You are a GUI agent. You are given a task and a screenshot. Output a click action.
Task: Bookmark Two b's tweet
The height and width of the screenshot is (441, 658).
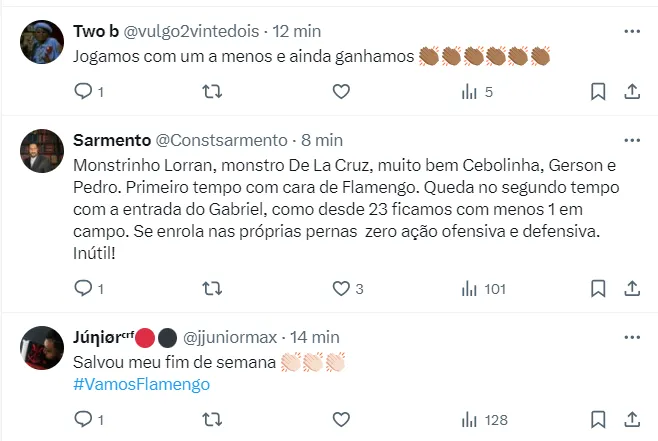pyautogui.click(x=598, y=92)
